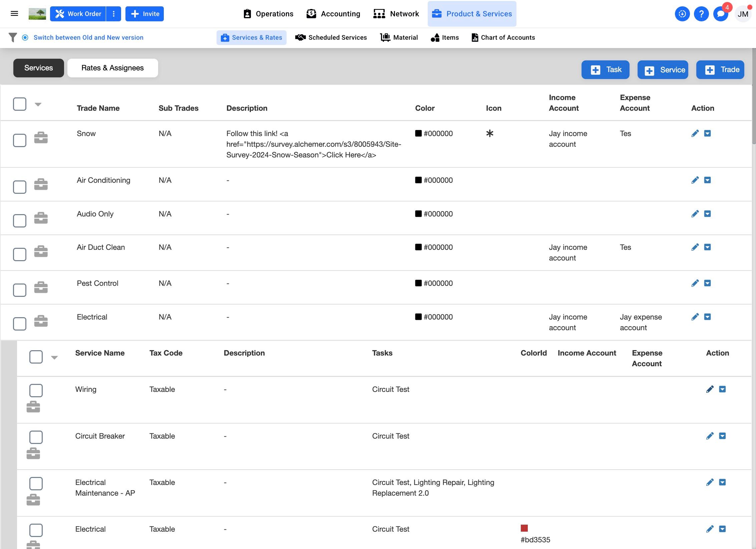This screenshot has width=756, height=549.
Task: Click the filter funnel icon
Action: click(x=13, y=37)
